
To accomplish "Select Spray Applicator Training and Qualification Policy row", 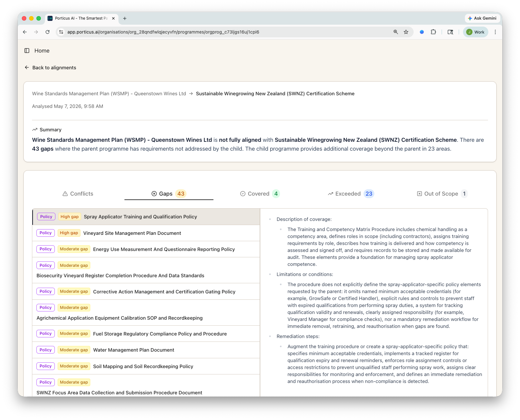I will pos(146,217).
